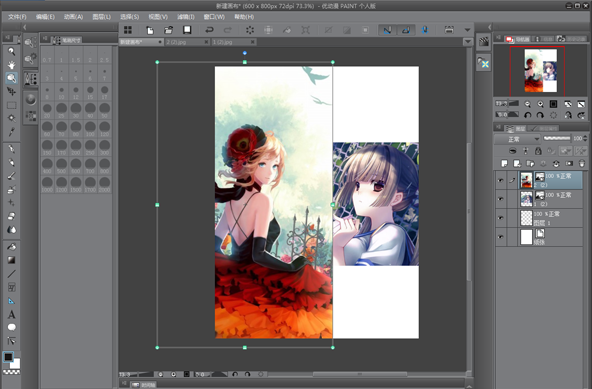
Task: Open the layer blending mode dropdown
Action: tap(518, 139)
